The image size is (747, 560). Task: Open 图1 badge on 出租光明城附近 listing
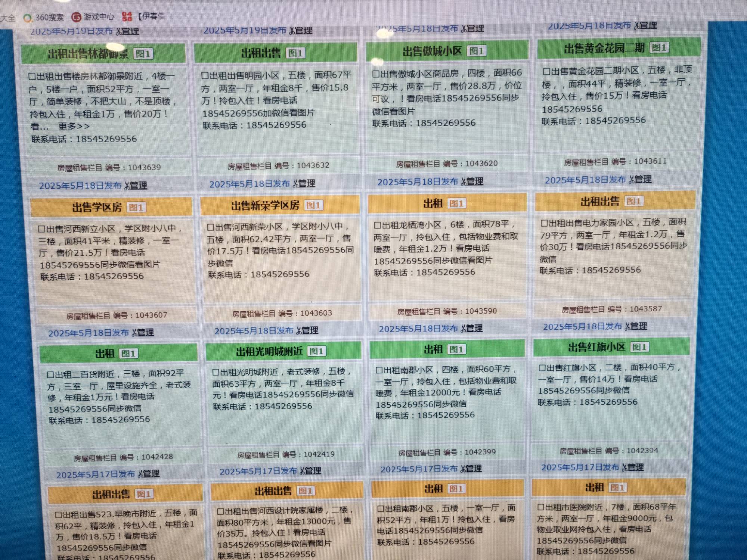click(316, 351)
